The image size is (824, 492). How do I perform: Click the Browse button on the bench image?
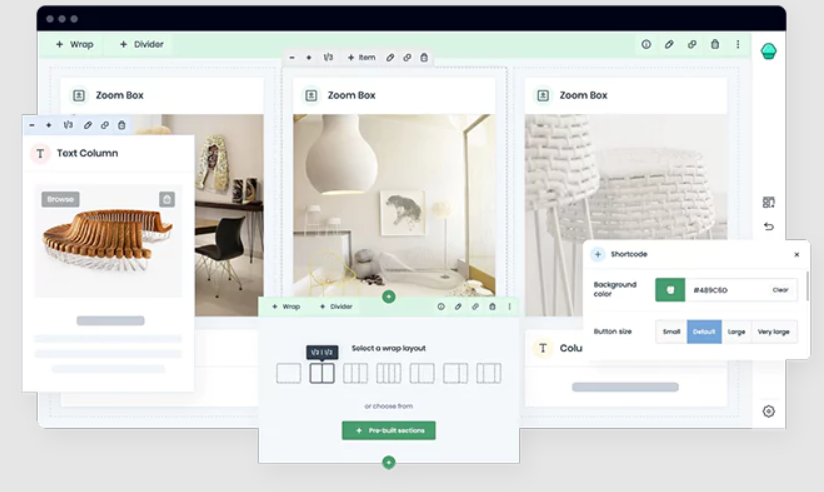[x=60, y=199]
